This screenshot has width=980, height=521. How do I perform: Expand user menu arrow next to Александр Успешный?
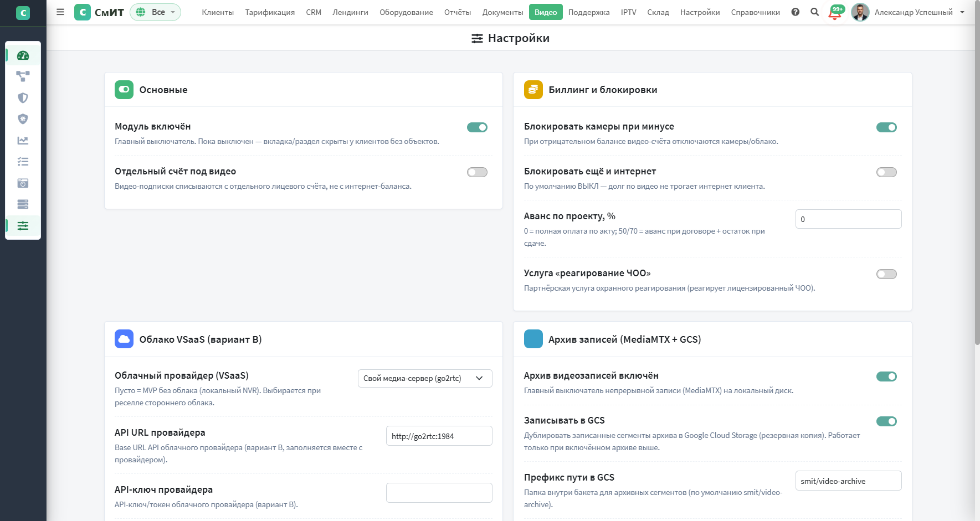[962, 12]
